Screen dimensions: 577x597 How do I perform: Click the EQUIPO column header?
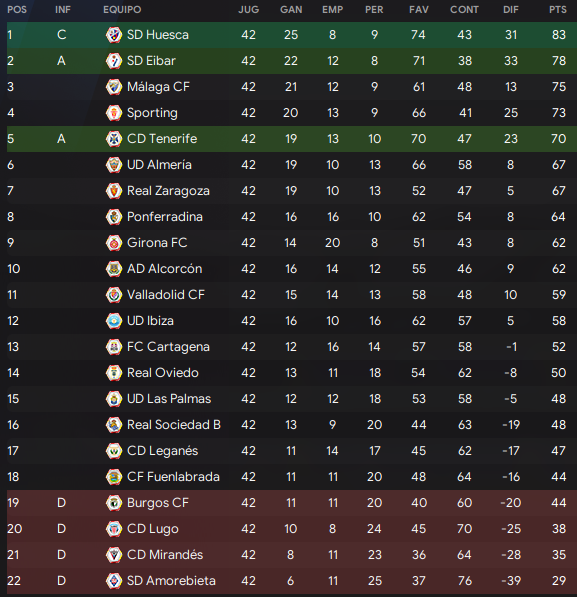tap(122, 10)
